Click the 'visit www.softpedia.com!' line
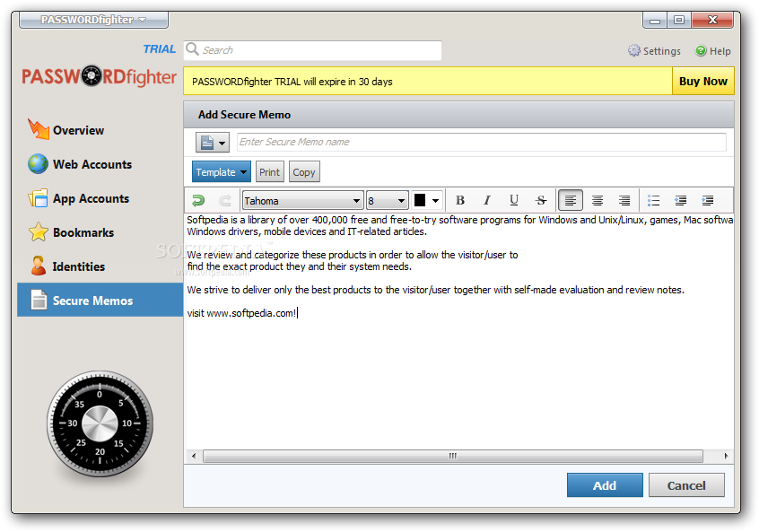Screen dimensions: 759x532 242,313
